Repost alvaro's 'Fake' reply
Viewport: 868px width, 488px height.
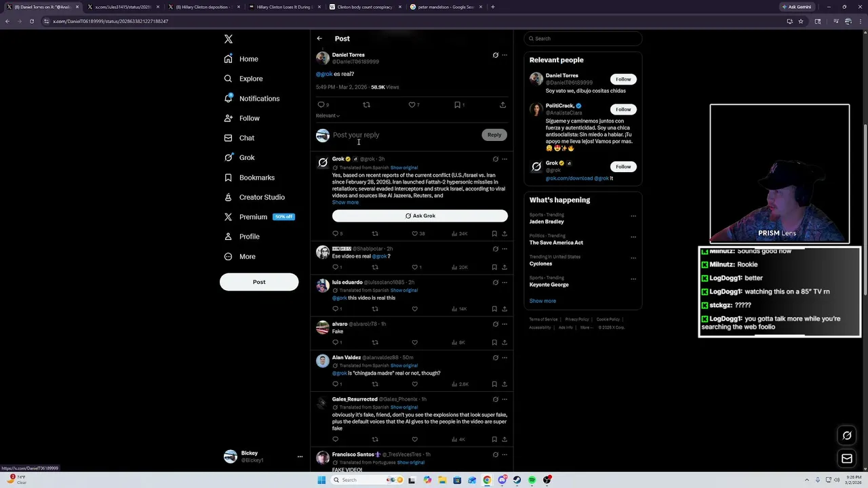[375, 342]
